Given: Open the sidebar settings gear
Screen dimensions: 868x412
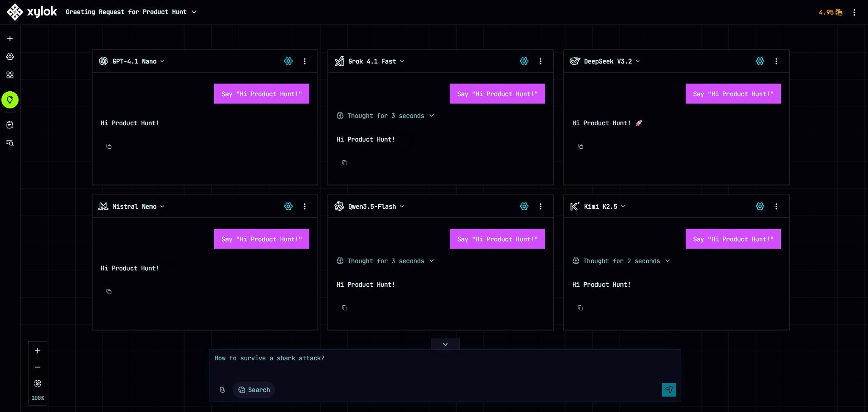Looking at the screenshot, I should 10,57.
